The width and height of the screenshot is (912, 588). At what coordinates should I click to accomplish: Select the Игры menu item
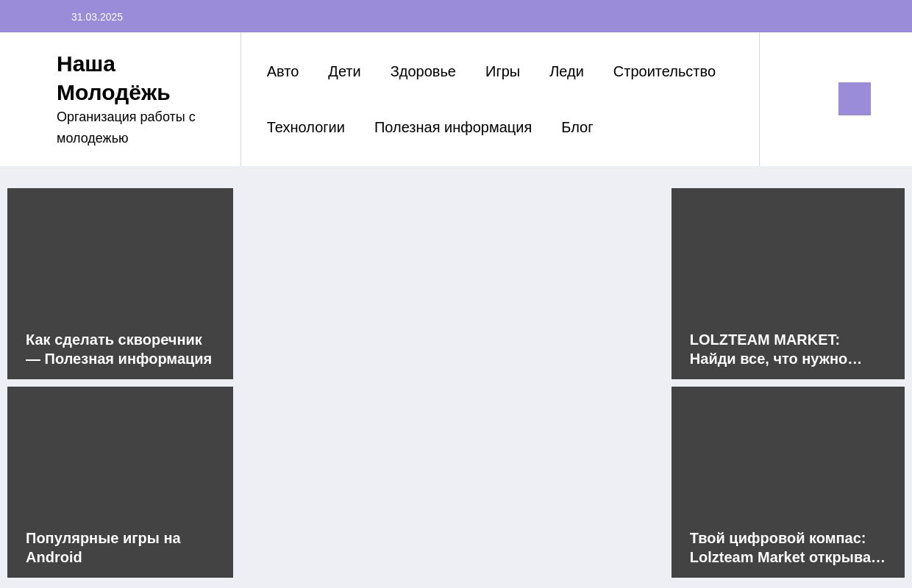[502, 71]
